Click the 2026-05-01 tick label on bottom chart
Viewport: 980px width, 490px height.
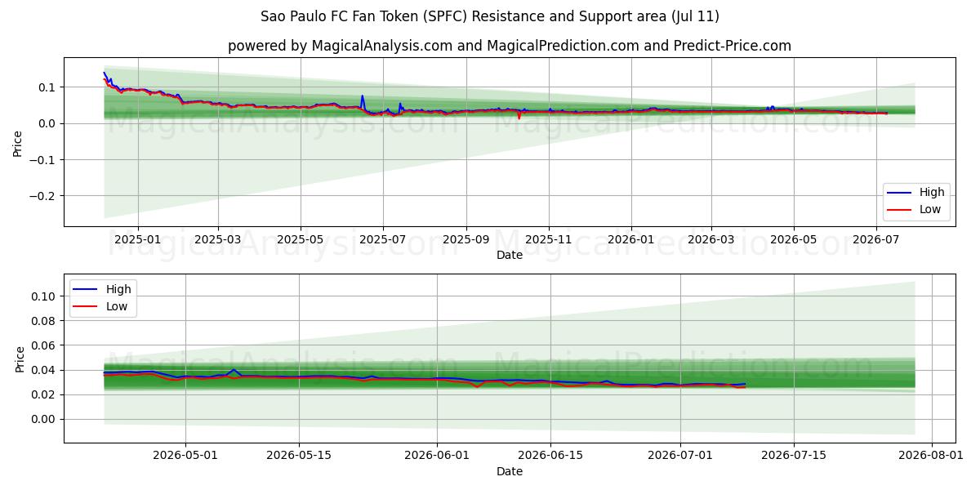(185, 456)
